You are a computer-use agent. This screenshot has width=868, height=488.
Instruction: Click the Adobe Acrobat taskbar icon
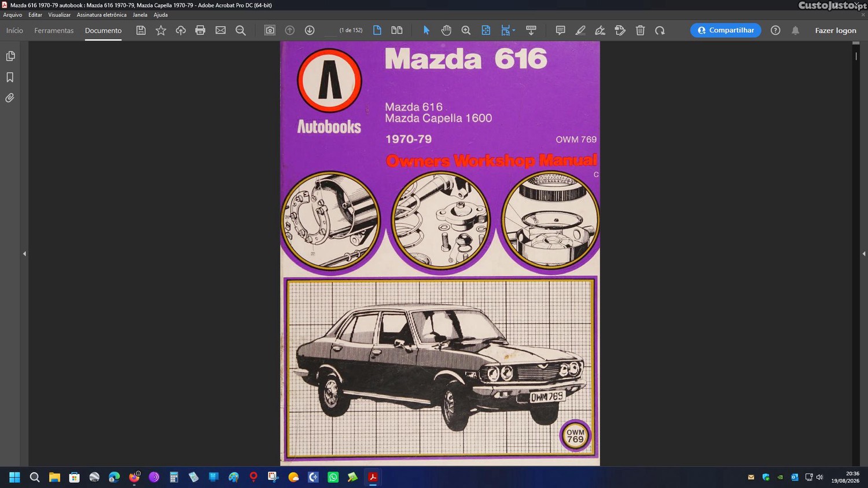point(373,477)
